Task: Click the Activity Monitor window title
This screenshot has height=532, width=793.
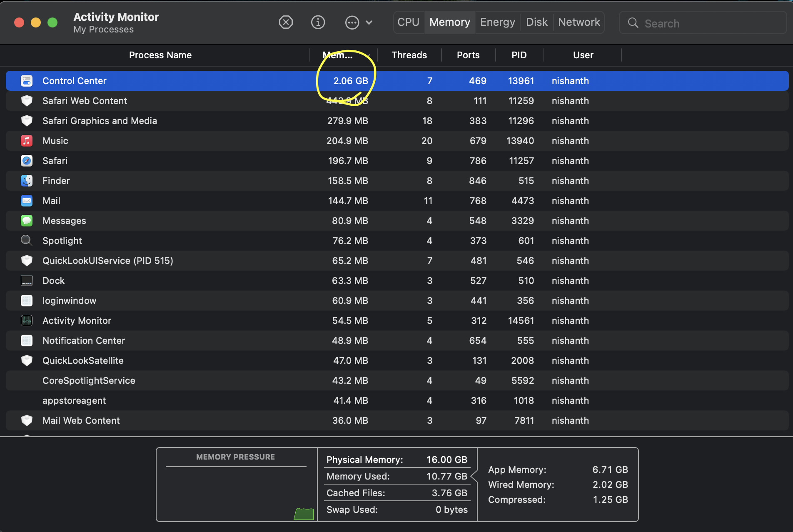Action: (x=116, y=17)
